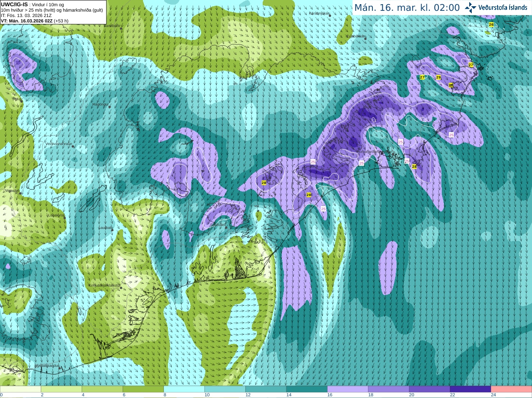Click the Skaftafell station label

(x=218, y=224)
